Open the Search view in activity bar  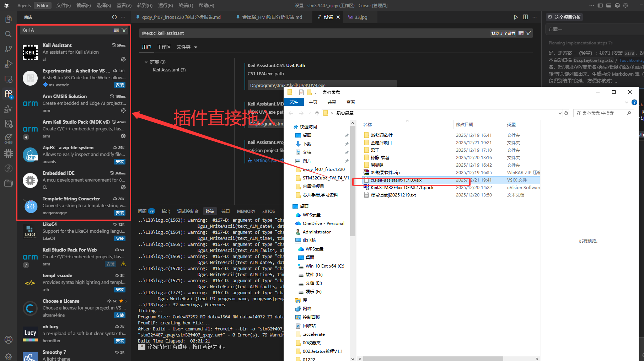9,34
